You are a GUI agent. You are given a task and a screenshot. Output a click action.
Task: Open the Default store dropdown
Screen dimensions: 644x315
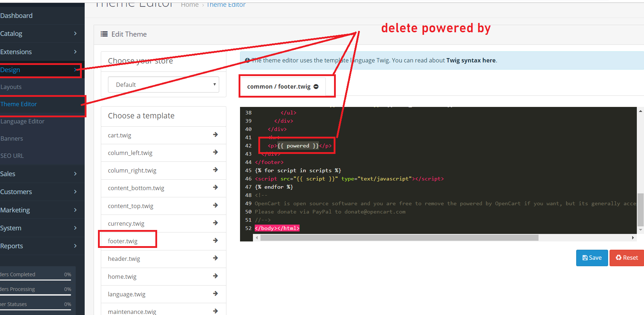tap(163, 85)
